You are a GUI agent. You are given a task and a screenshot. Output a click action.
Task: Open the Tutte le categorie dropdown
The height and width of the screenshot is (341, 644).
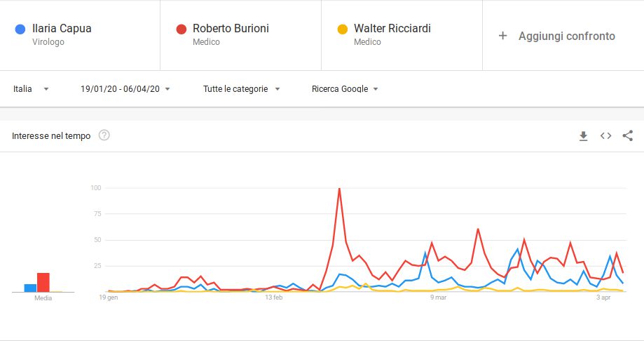coord(241,89)
